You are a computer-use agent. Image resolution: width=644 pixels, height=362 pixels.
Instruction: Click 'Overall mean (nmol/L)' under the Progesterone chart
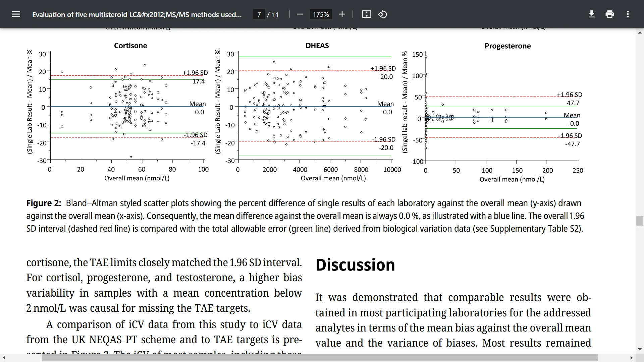[512, 179]
